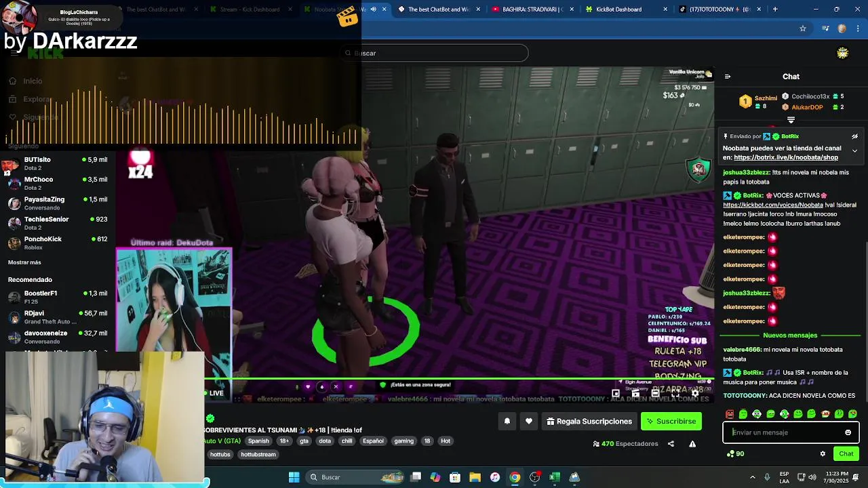Click microphone icon in system tray
Viewport: 868px width, 488px height.
tap(768, 477)
